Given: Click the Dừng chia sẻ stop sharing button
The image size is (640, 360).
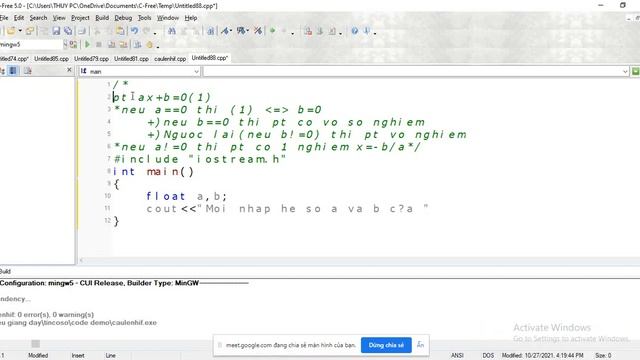Looking at the screenshot, I should pos(386,345).
